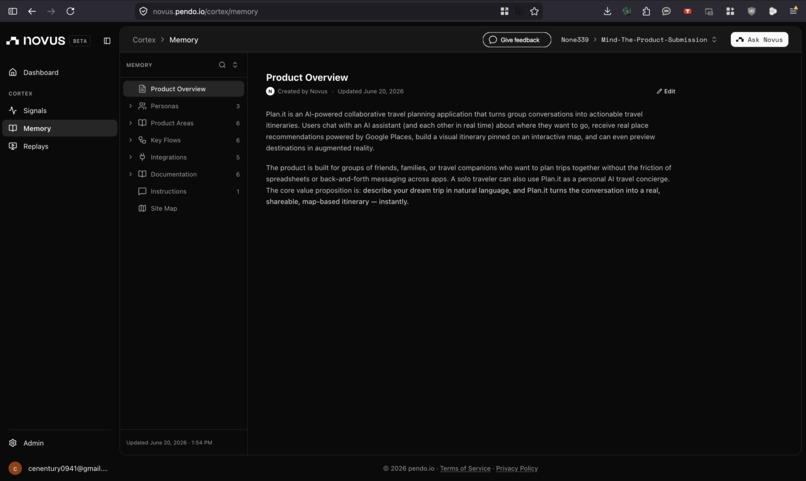Open Integrations memory section
The height and width of the screenshot is (481, 806).
[183, 157]
